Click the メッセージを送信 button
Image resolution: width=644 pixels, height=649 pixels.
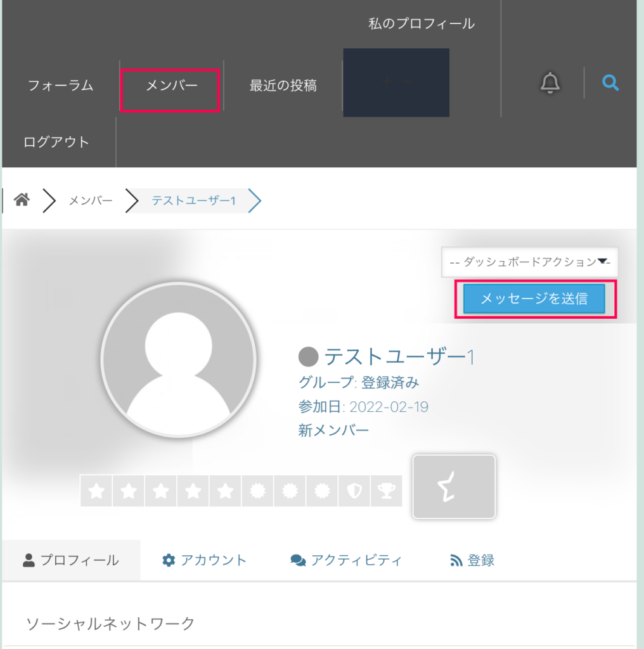(x=534, y=299)
